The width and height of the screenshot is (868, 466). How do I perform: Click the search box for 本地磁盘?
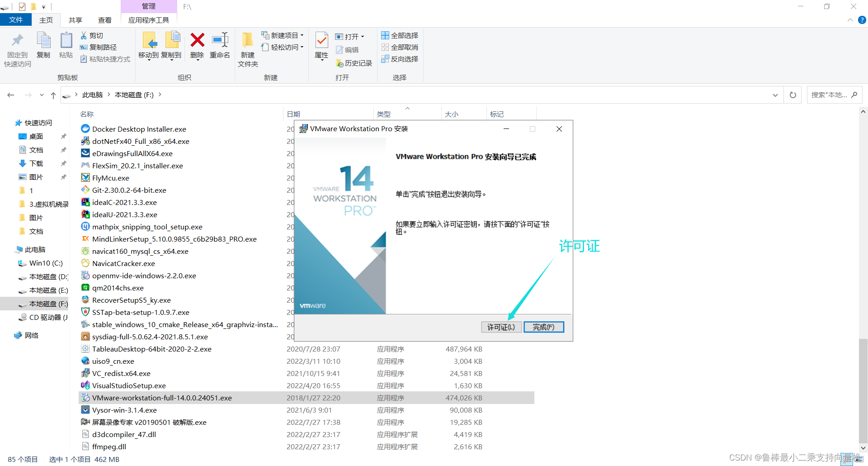click(834, 95)
